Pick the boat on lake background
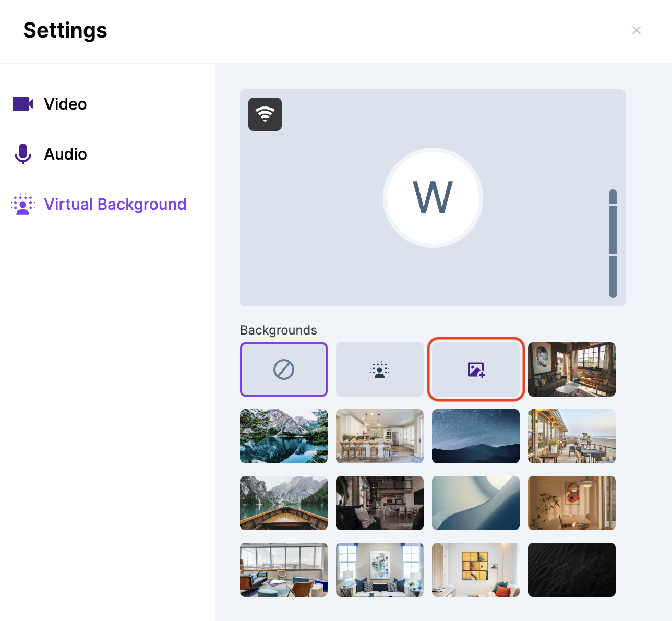The image size is (672, 621). [x=283, y=503]
